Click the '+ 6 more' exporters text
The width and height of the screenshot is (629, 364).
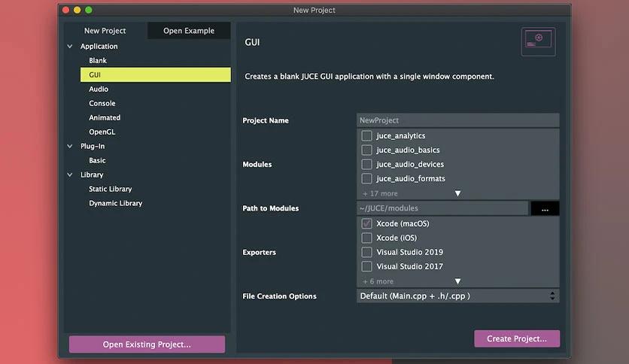click(378, 281)
